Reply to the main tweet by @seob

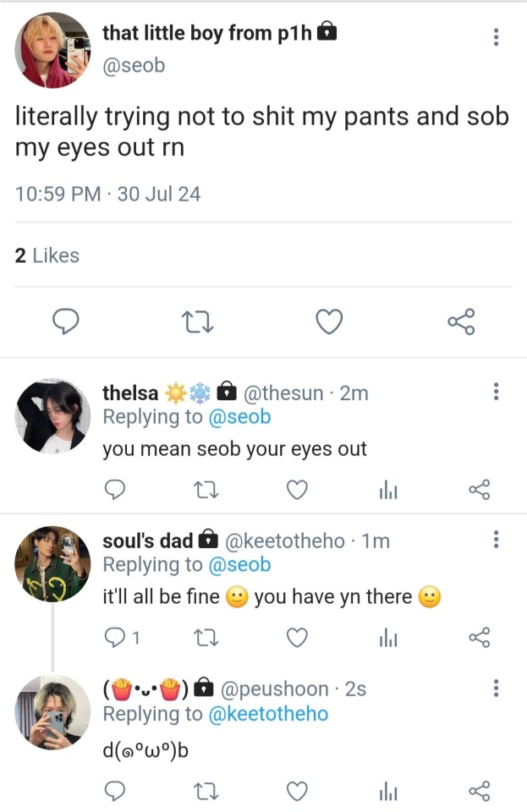coord(66,321)
